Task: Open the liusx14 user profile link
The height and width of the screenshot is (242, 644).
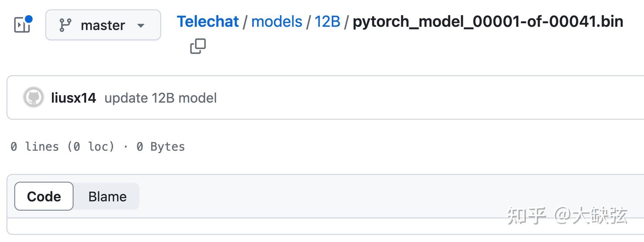Action: pyautogui.click(x=73, y=98)
